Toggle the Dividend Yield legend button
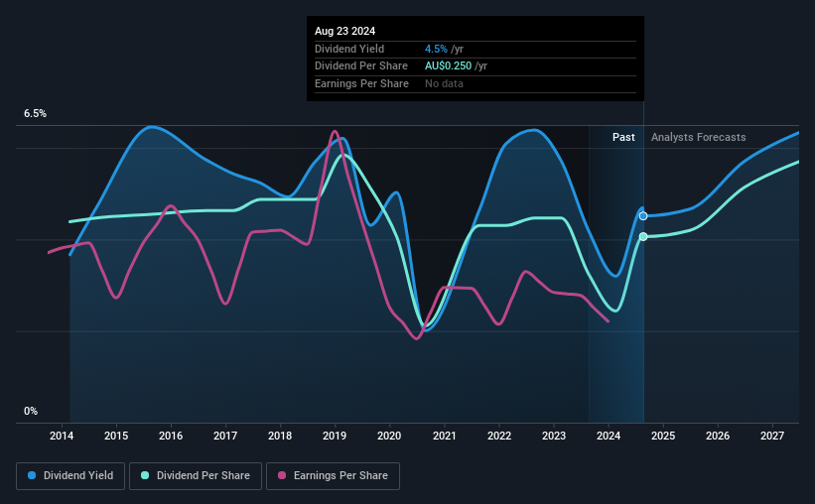Screen dimensions: 815x504 (70, 476)
